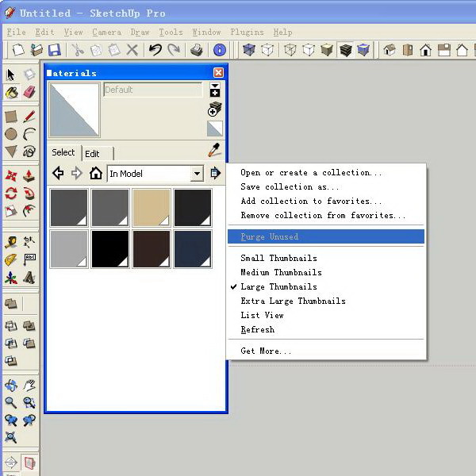This screenshot has width=476, height=476.
Task: Open the Window menu
Action: (x=206, y=32)
